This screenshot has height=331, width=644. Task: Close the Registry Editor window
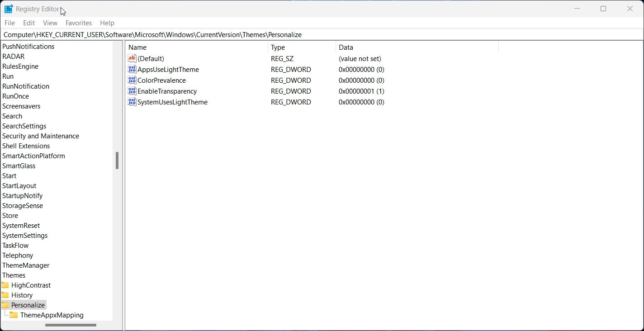pos(630,9)
